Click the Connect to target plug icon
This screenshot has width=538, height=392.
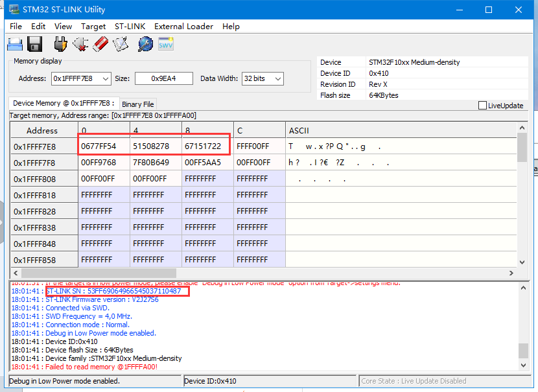pos(60,44)
